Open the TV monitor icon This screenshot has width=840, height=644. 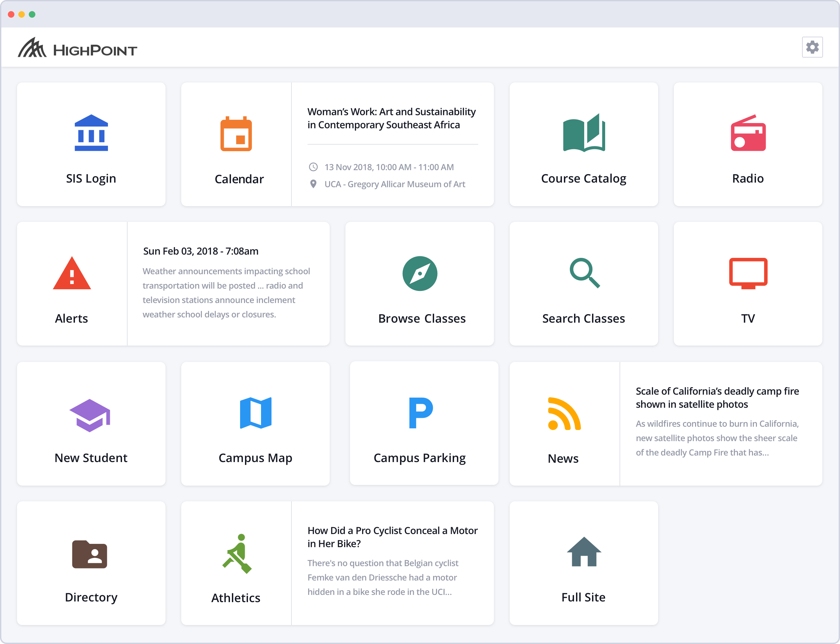pyautogui.click(x=748, y=273)
